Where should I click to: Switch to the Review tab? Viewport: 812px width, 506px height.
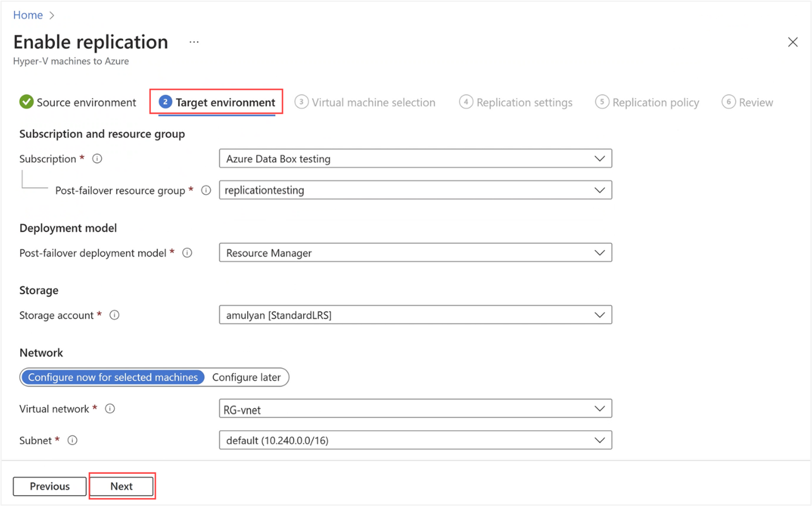coord(748,102)
